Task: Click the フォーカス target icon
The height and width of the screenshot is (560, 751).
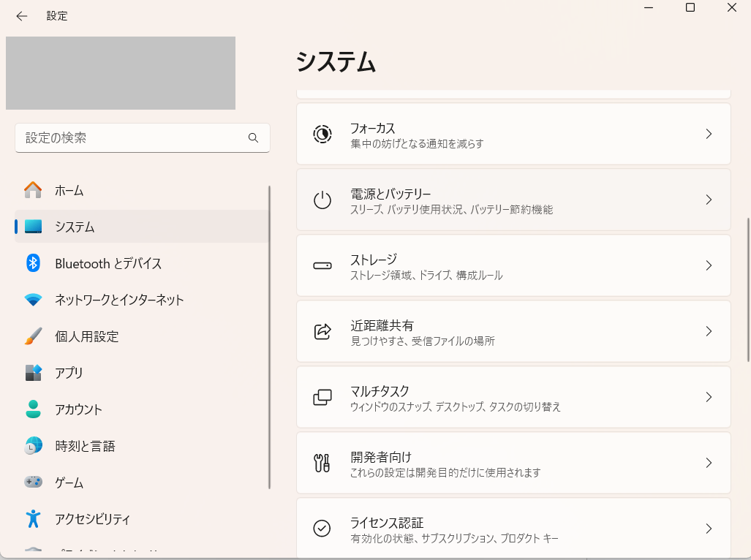Action: (322, 133)
